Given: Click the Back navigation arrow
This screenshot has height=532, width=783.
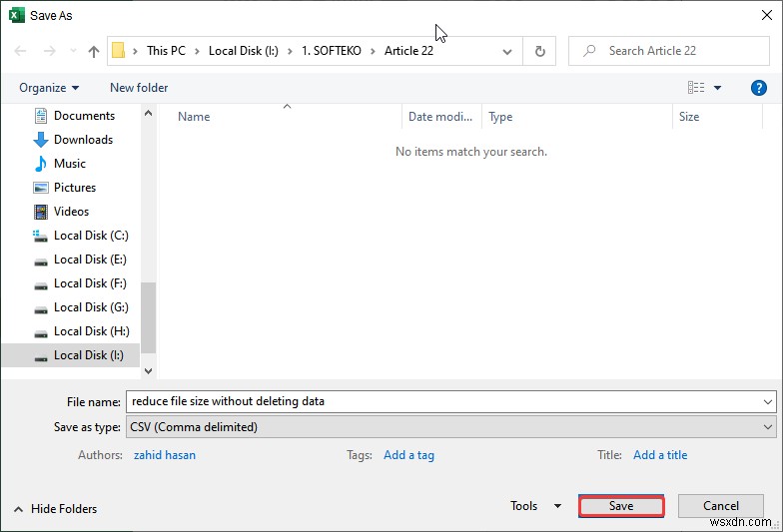Looking at the screenshot, I should click(20, 51).
